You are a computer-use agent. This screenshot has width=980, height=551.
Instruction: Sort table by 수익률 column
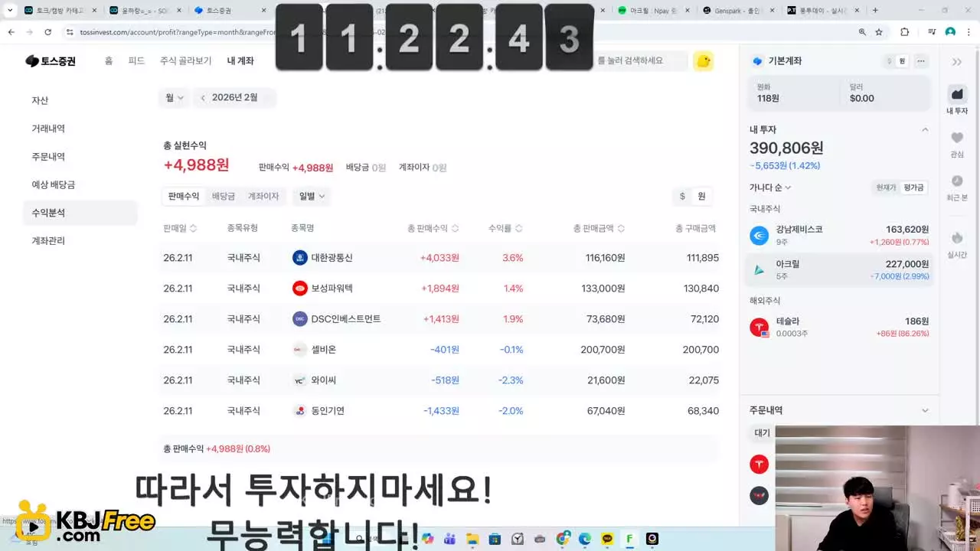[x=505, y=228]
